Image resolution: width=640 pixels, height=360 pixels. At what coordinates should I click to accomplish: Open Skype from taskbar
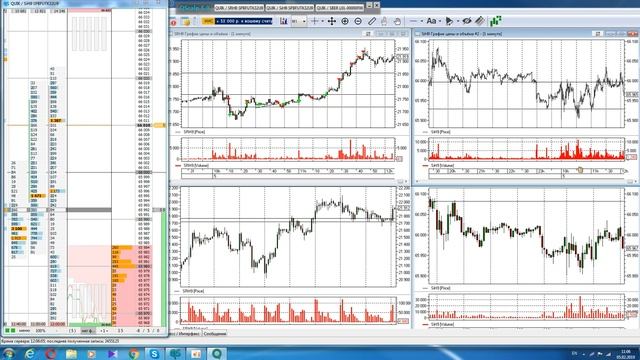(154, 354)
